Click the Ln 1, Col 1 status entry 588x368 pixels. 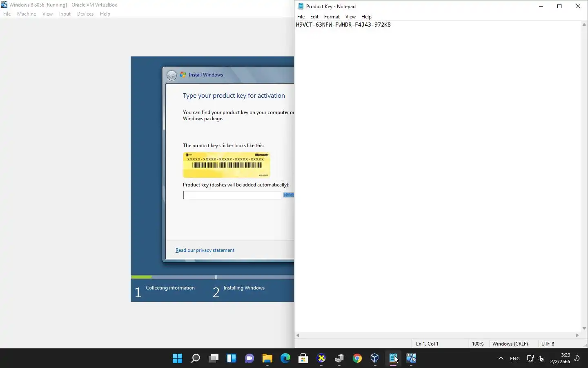tap(427, 344)
